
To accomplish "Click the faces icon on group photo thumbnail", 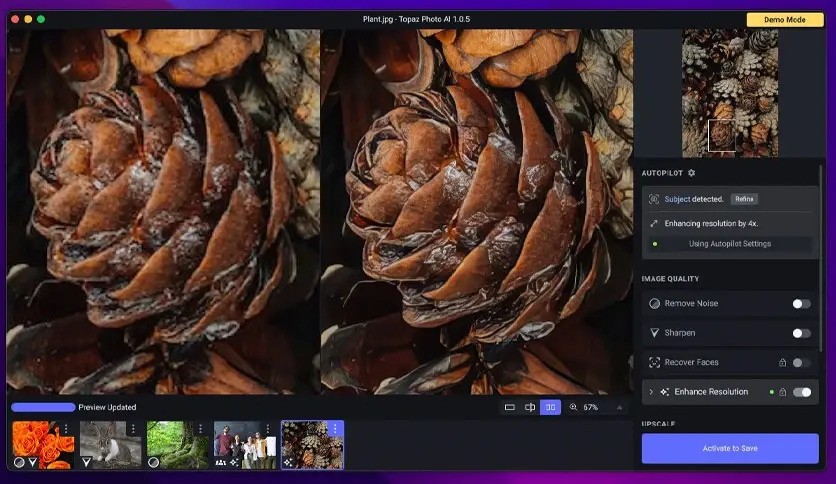I will click(220, 462).
